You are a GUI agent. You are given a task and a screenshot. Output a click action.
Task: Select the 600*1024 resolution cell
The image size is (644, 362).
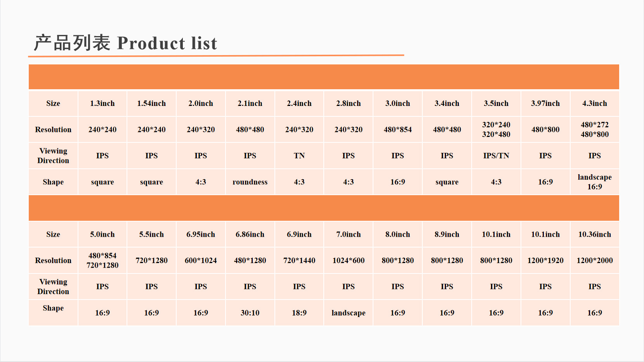pos(201,260)
